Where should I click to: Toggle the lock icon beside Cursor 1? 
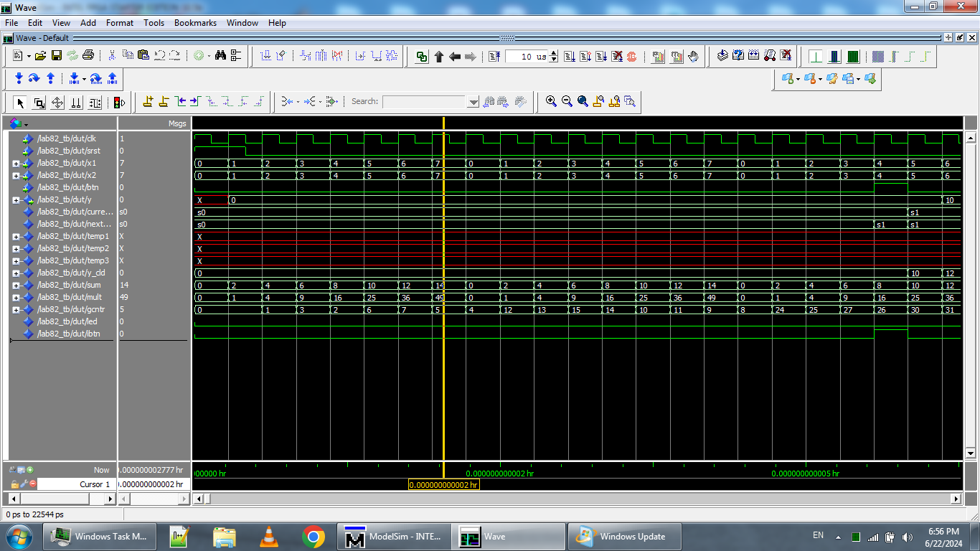click(x=14, y=484)
